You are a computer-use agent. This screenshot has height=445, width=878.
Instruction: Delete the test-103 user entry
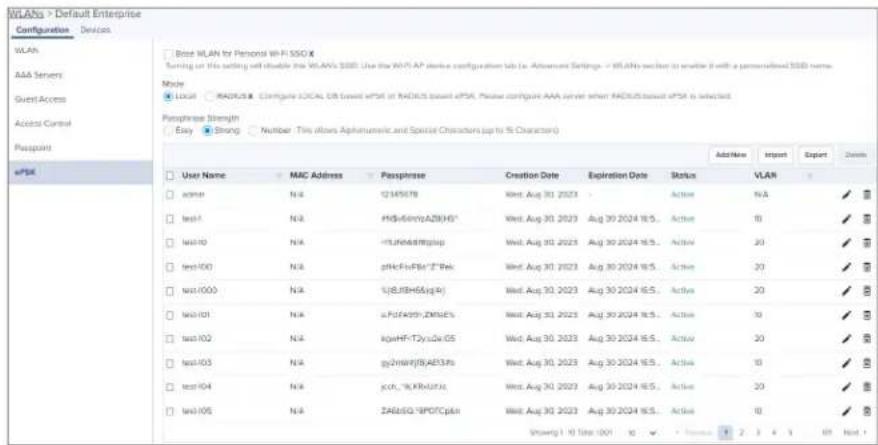(x=867, y=363)
